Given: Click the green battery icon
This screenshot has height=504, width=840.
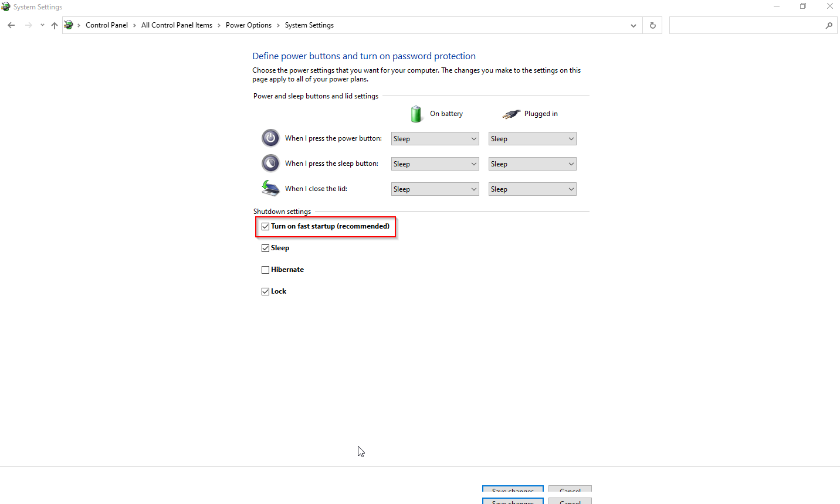Looking at the screenshot, I should (x=416, y=114).
